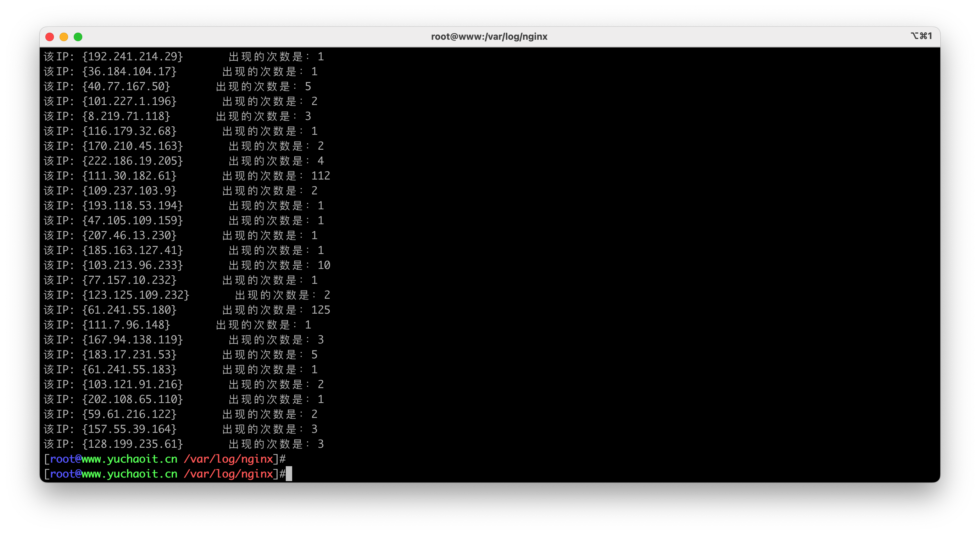Click the ⌥⌘1 window shortcut badge
This screenshot has height=535, width=980.
(921, 36)
